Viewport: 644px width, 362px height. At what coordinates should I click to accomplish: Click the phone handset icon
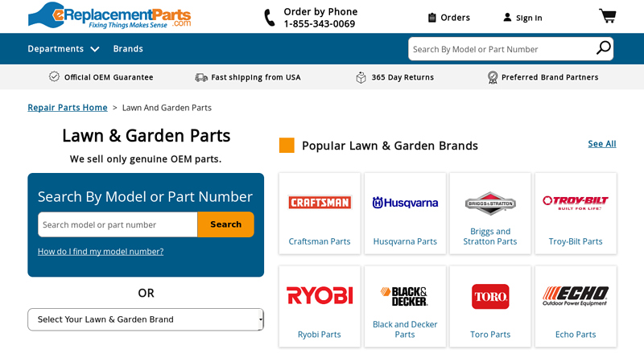point(269,18)
